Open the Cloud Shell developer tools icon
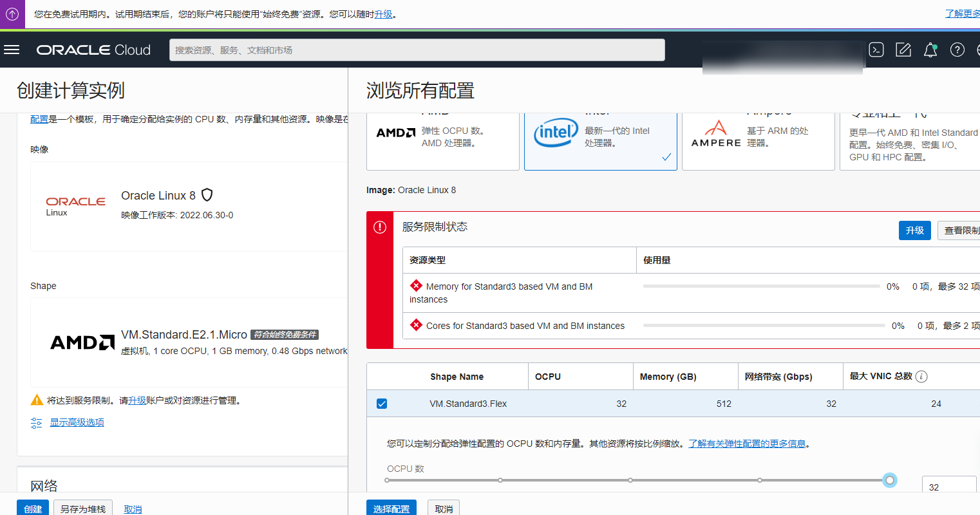The image size is (980, 515). (x=876, y=50)
